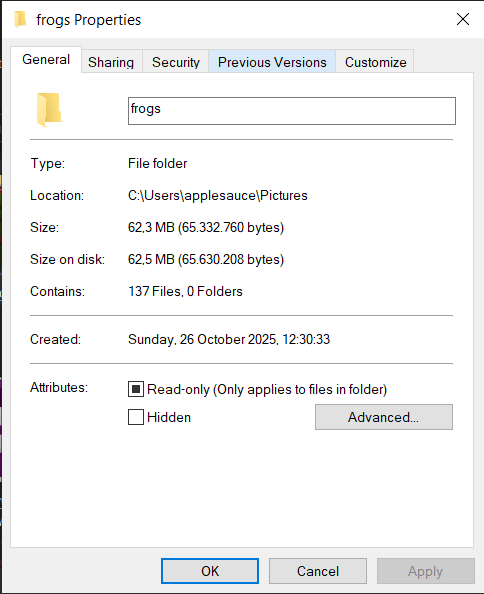Click the Hidden label text
Screen dimensions: 484x594
click(x=169, y=417)
